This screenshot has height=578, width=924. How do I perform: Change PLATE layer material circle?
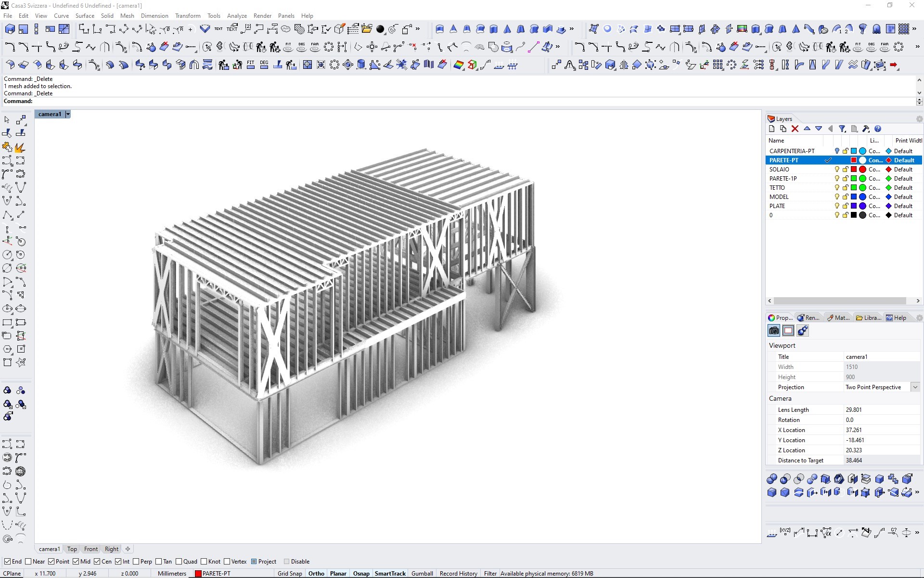click(x=863, y=206)
